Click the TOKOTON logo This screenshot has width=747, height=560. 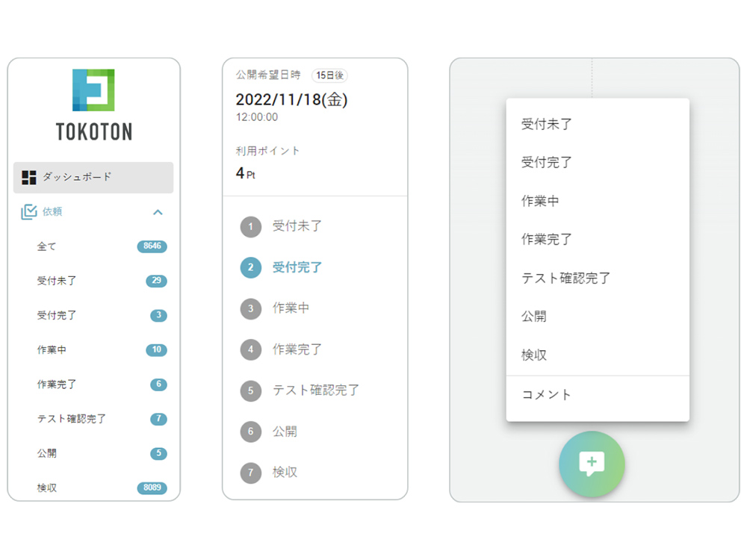pos(94,105)
